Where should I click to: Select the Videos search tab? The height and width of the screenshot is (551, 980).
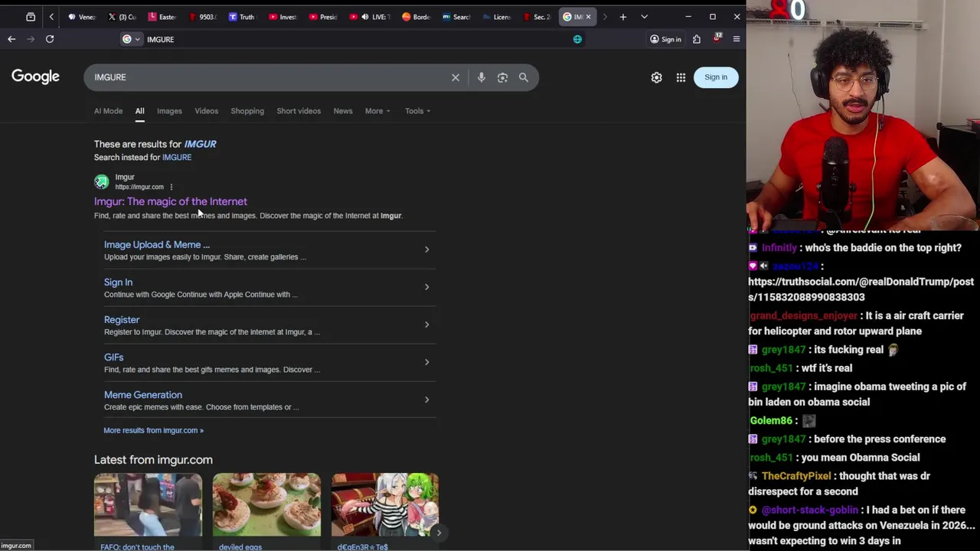pyautogui.click(x=206, y=111)
